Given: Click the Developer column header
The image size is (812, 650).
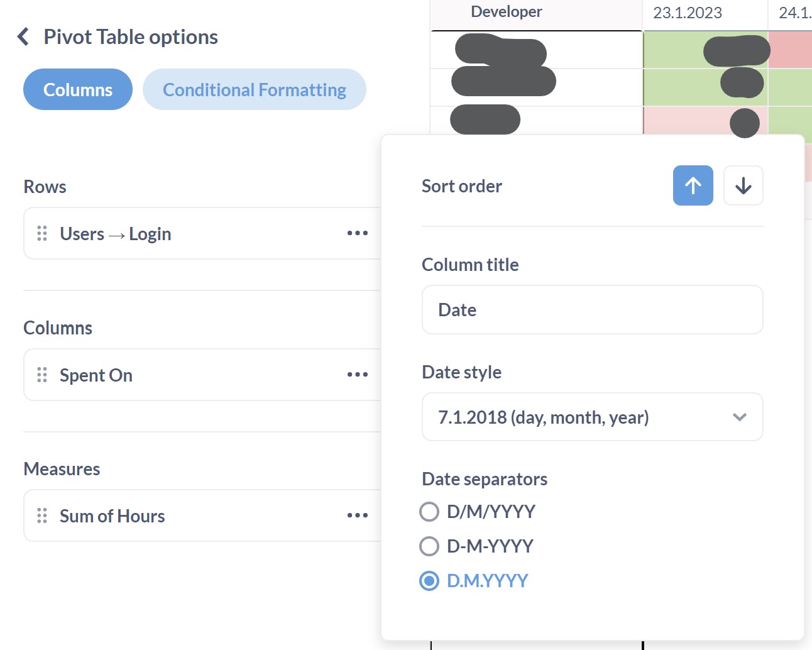Looking at the screenshot, I should tap(506, 11).
